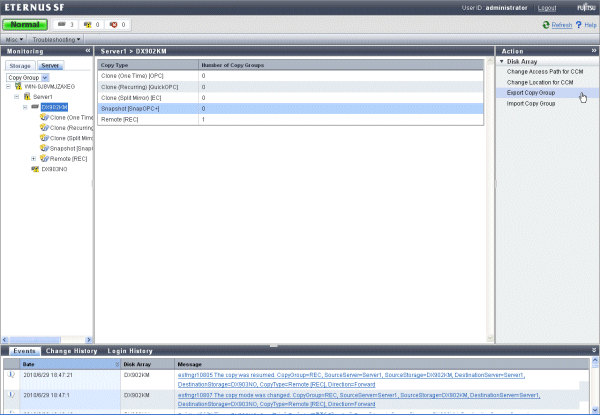
Task: Click the DX902KM disk array icon
Action: [x=35, y=107]
